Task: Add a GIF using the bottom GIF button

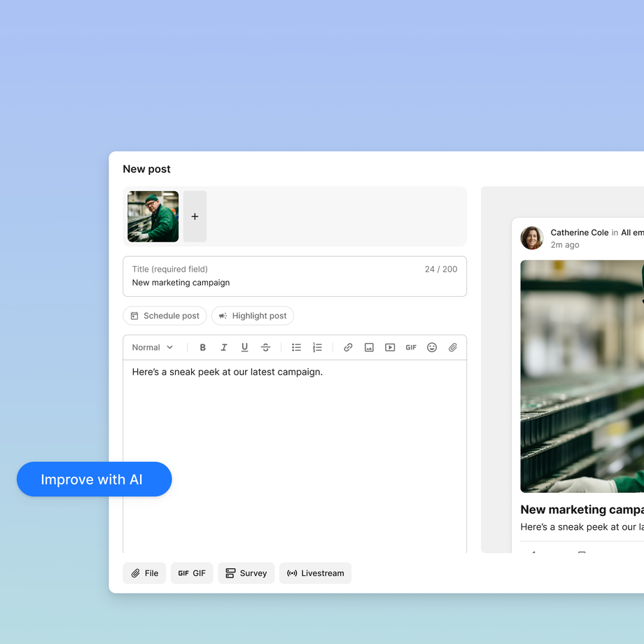Action: (x=192, y=573)
